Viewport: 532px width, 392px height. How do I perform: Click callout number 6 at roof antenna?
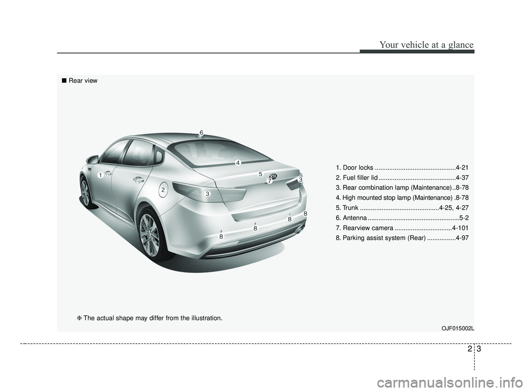(x=201, y=133)
